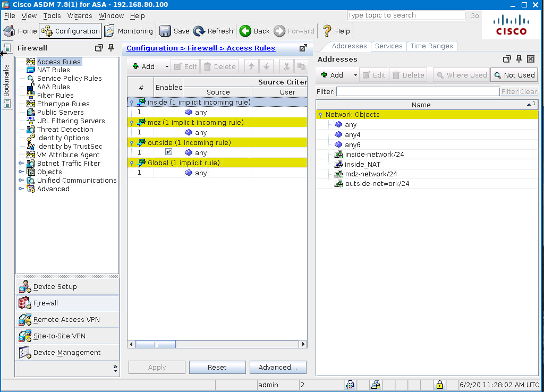
Task: Expand Unified Communications tree node
Action: pos(21,180)
